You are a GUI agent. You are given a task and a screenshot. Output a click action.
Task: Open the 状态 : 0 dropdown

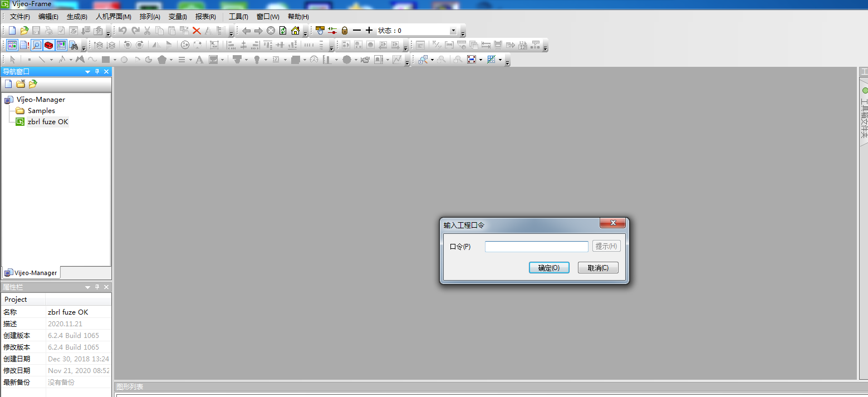pyautogui.click(x=453, y=31)
